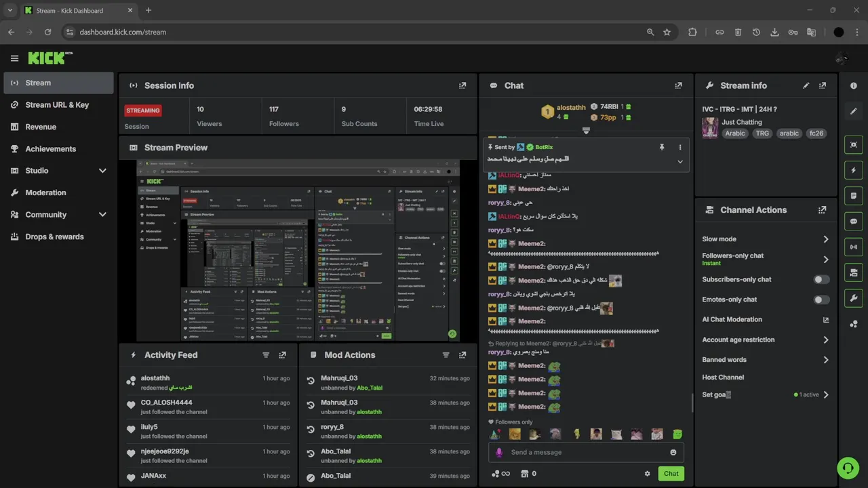Viewport: 868px width, 488px height.
Task: Pop out the Mod Actions panel
Action: click(462, 354)
